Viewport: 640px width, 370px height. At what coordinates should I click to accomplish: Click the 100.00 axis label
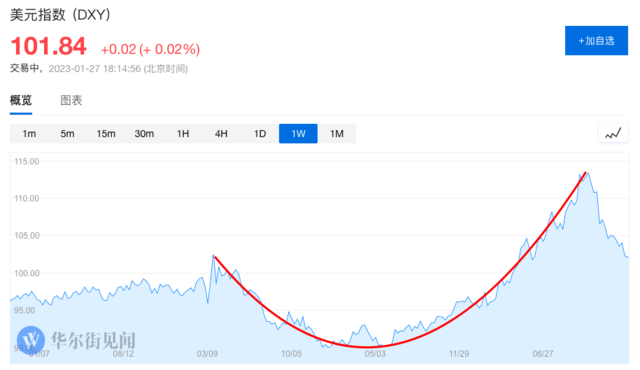tap(27, 273)
